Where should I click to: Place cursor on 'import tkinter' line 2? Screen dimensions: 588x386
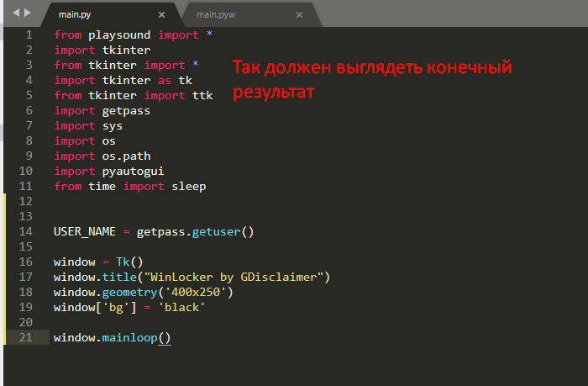pos(102,50)
